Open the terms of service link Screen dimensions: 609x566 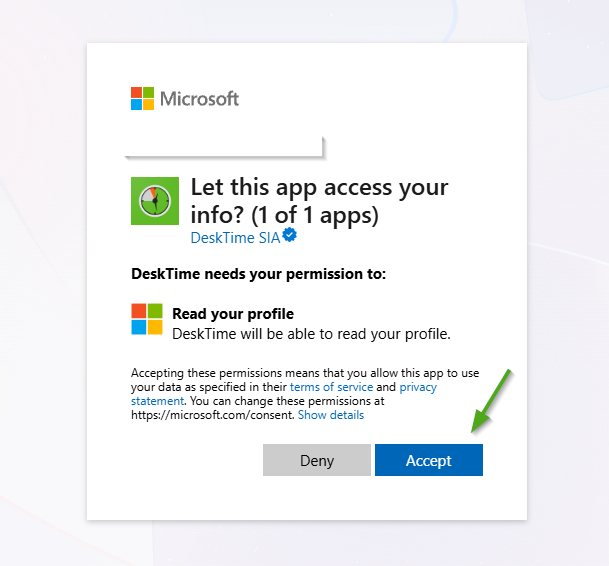(331, 387)
